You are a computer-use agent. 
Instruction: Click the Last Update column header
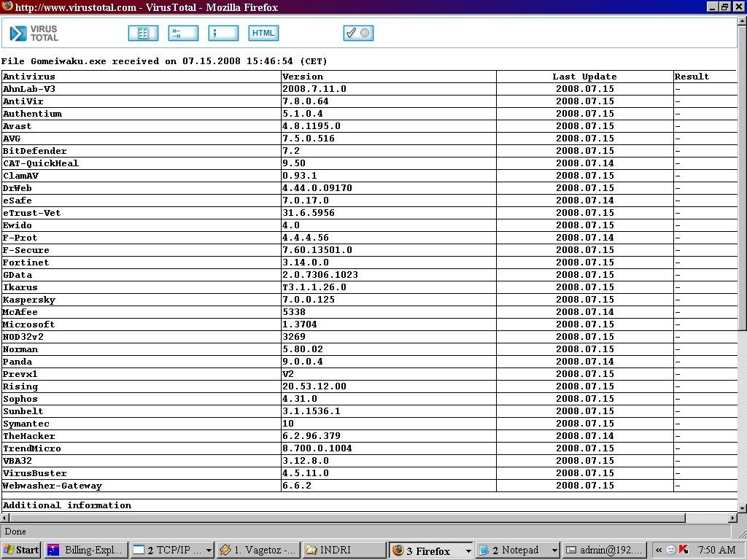pos(584,77)
